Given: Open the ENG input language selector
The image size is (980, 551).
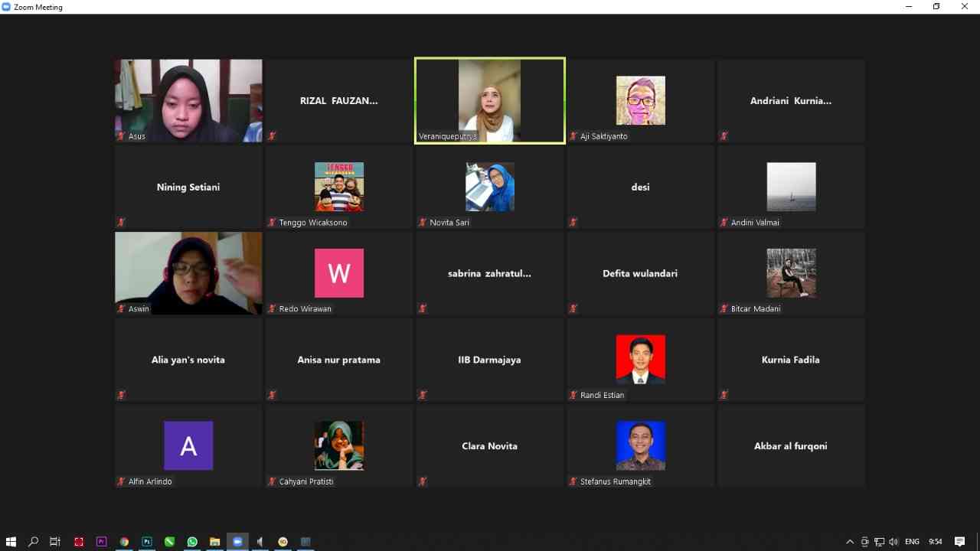Looking at the screenshot, I should click(x=912, y=542).
